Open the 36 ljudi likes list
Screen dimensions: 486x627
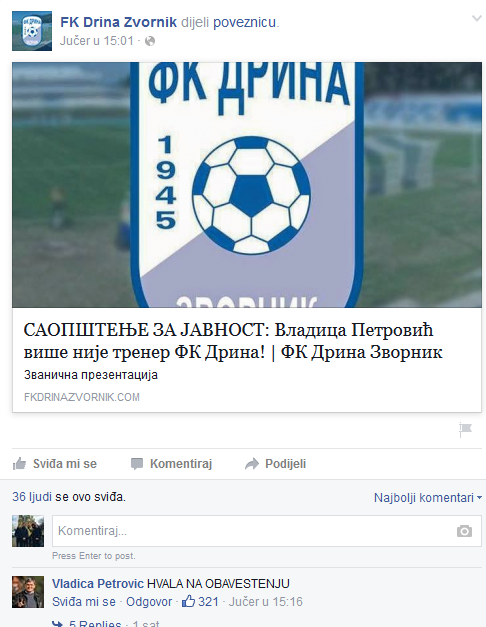32,497
